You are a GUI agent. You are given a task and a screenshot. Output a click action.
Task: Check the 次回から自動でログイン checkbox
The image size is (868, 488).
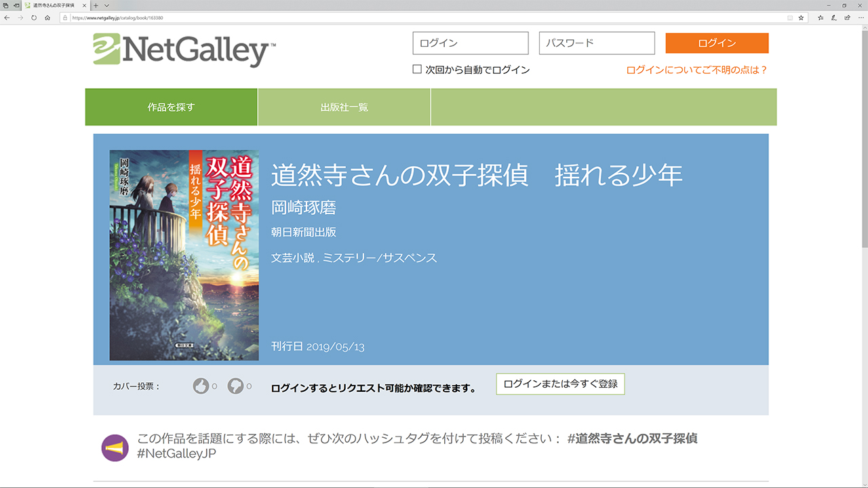[x=417, y=69]
